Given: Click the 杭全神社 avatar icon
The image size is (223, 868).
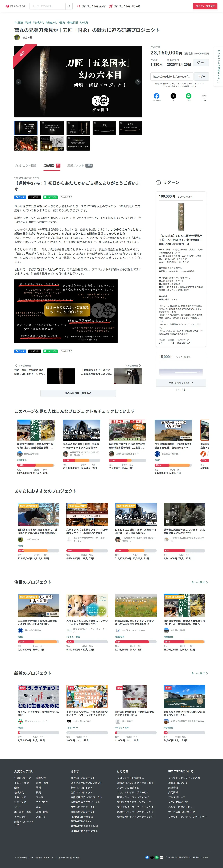Looking at the screenshot, I should point(17,37).
